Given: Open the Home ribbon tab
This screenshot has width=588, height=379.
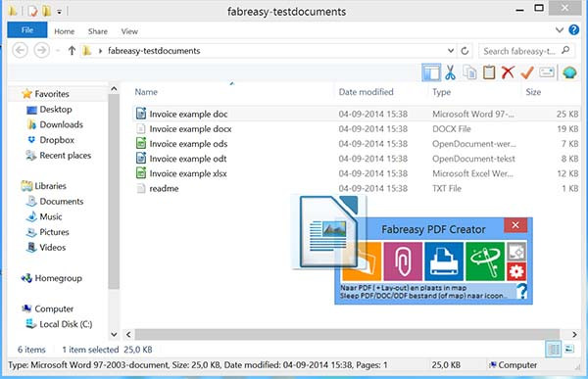Looking at the screenshot, I should point(64,31).
